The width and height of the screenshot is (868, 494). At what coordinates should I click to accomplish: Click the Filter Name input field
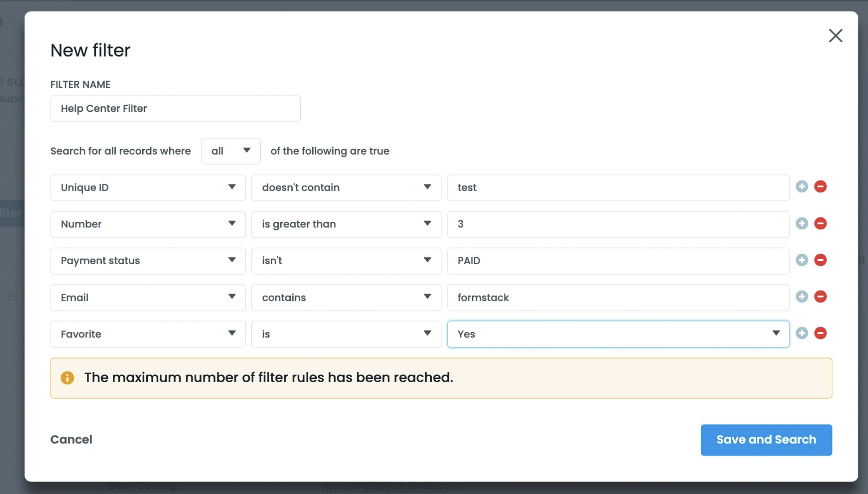tap(175, 109)
